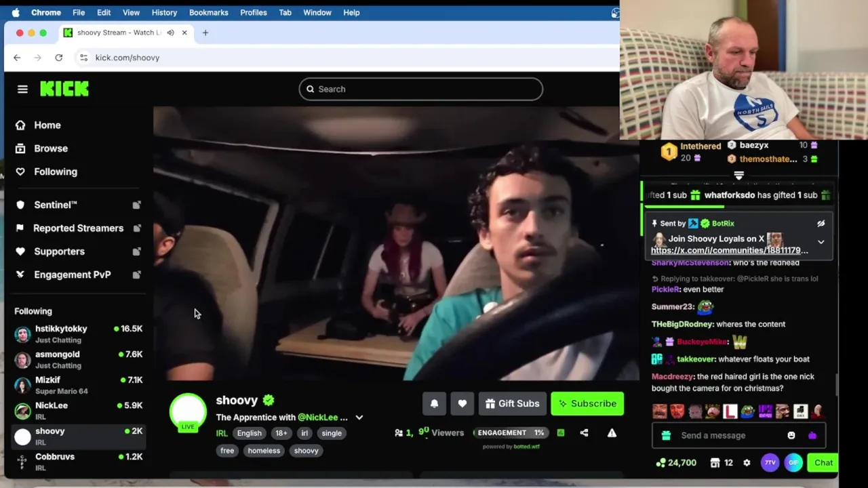Toggle the Supporters lock icon
Image resolution: width=868 pixels, height=488 pixels.
tap(136, 251)
